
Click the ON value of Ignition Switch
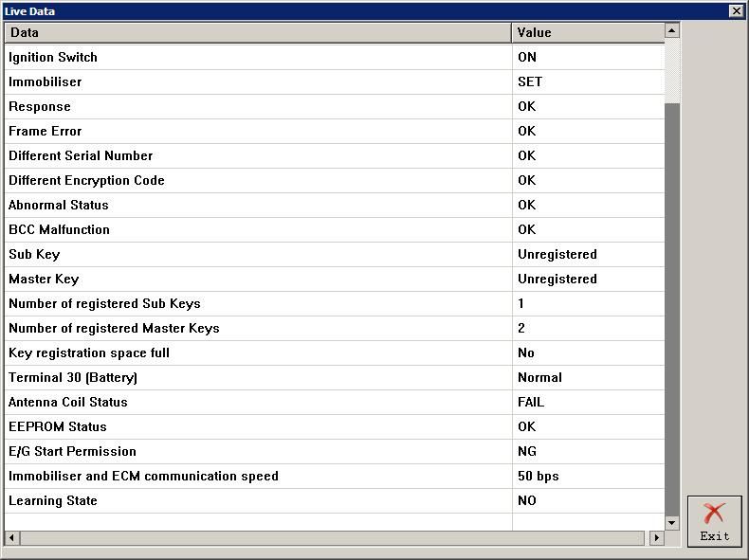pos(527,57)
